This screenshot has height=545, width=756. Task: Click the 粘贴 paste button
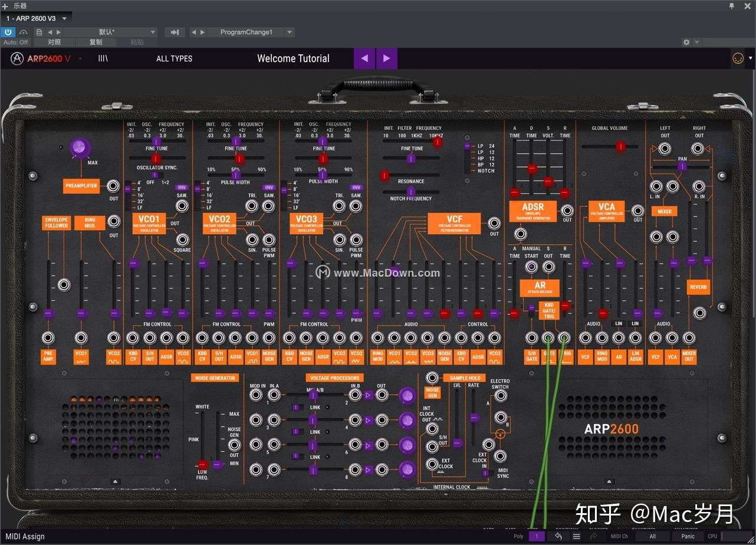[137, 42]
